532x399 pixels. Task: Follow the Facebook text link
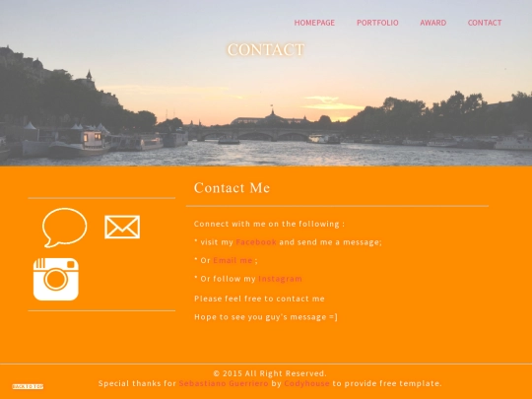point(256,242)
